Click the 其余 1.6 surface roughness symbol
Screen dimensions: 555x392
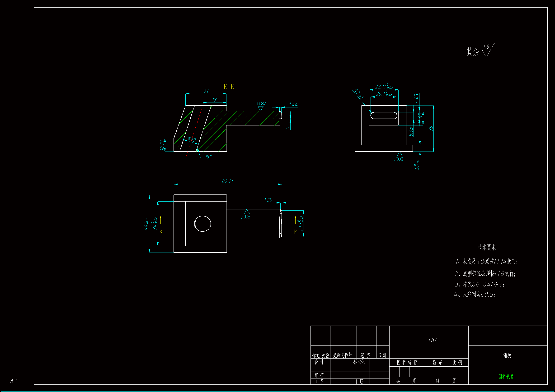click(x=486, y=51)
